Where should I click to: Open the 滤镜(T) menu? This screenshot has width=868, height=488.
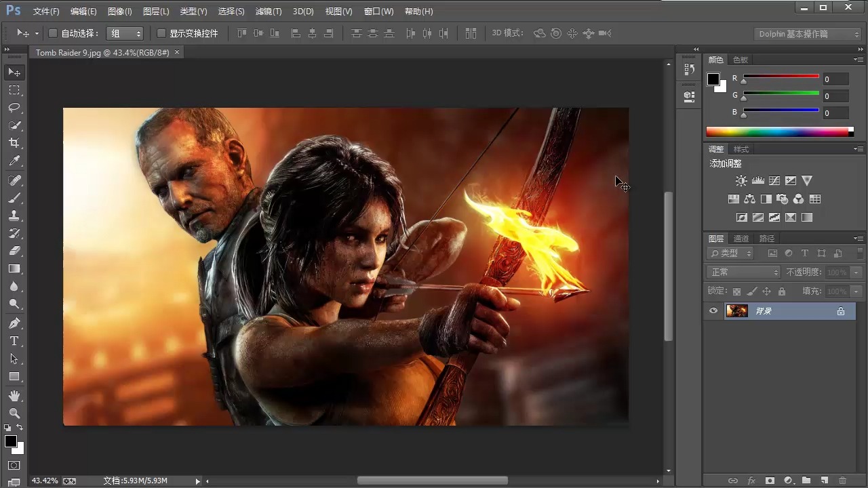click(268, 12)
